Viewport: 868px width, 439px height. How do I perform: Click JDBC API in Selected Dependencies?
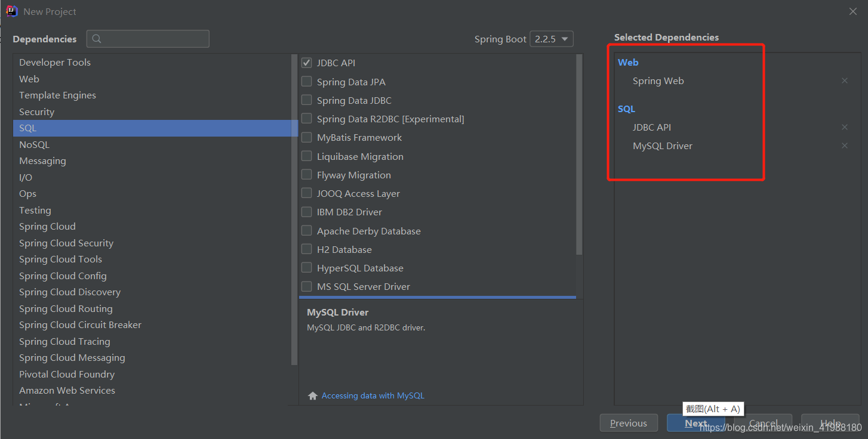click(x=652, y=127)
